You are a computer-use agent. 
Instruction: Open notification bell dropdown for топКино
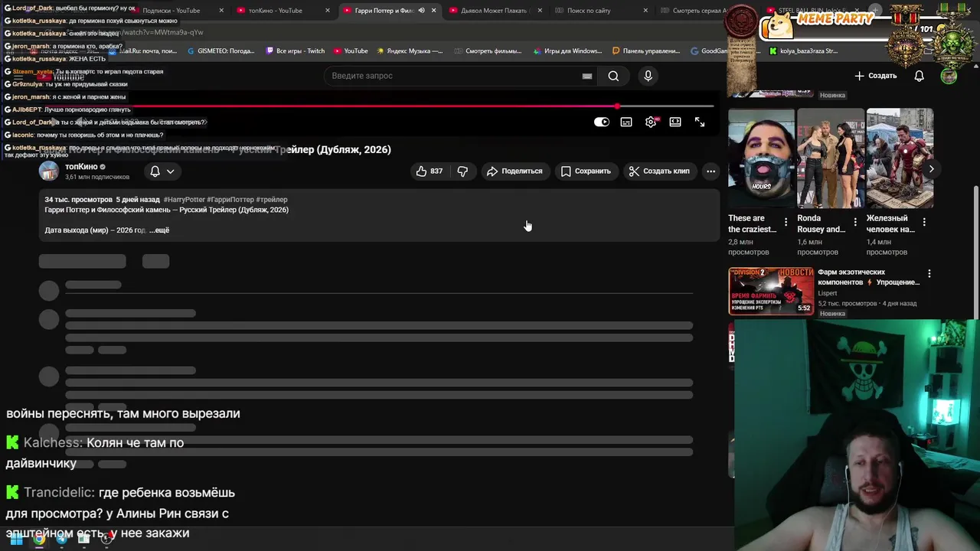coord(162,171)
